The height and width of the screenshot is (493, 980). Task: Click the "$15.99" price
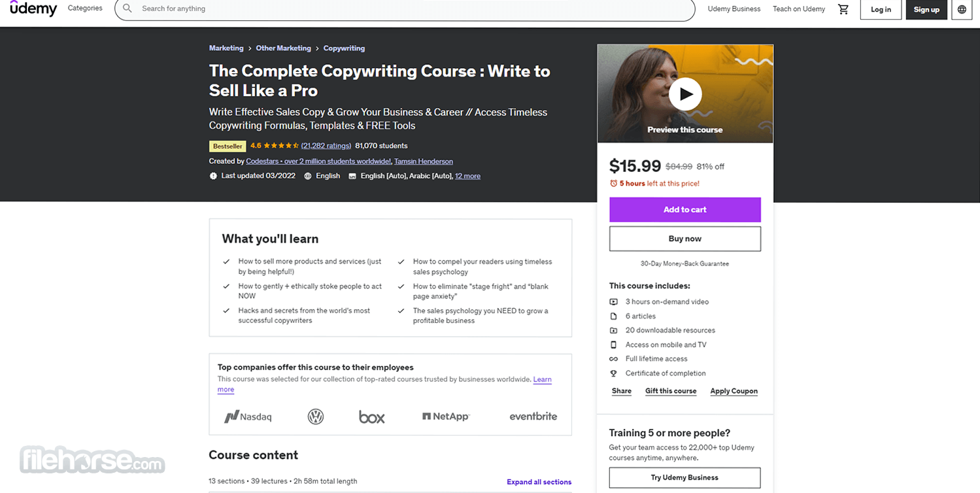635,166
